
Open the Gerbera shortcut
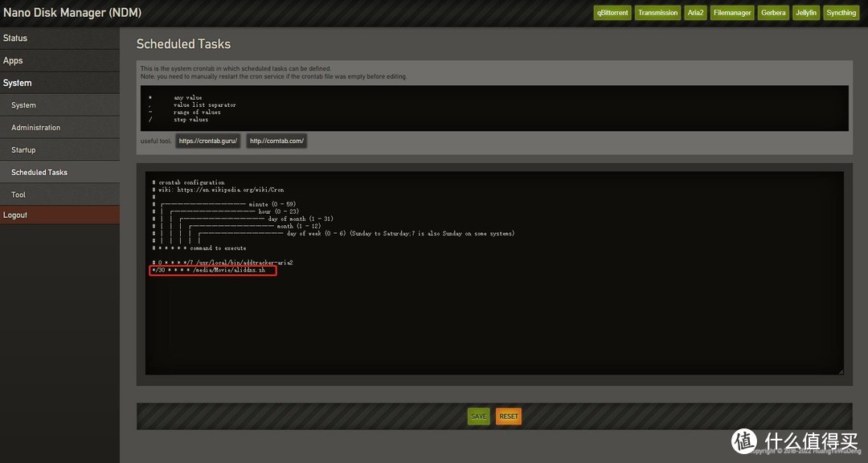(773, 13)
